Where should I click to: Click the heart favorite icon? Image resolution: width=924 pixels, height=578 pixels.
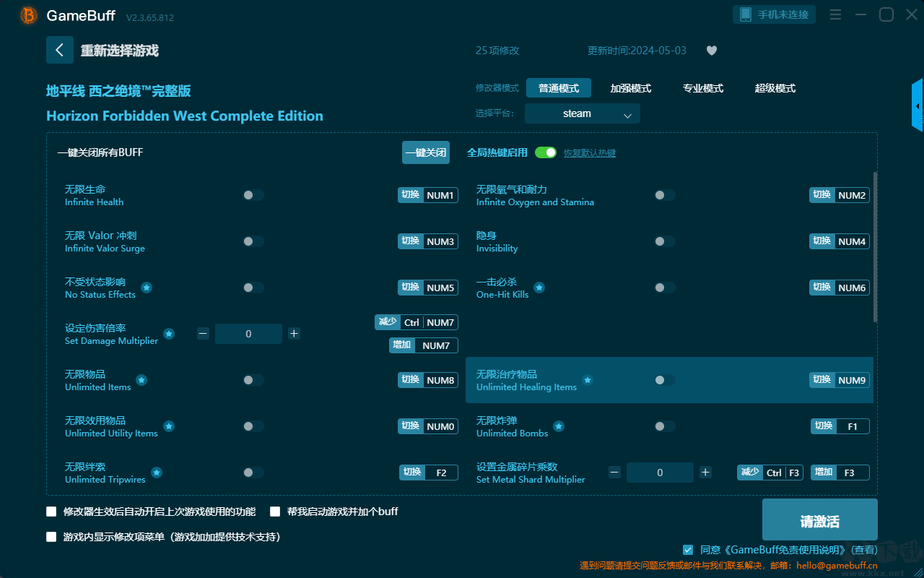[711, 51]
